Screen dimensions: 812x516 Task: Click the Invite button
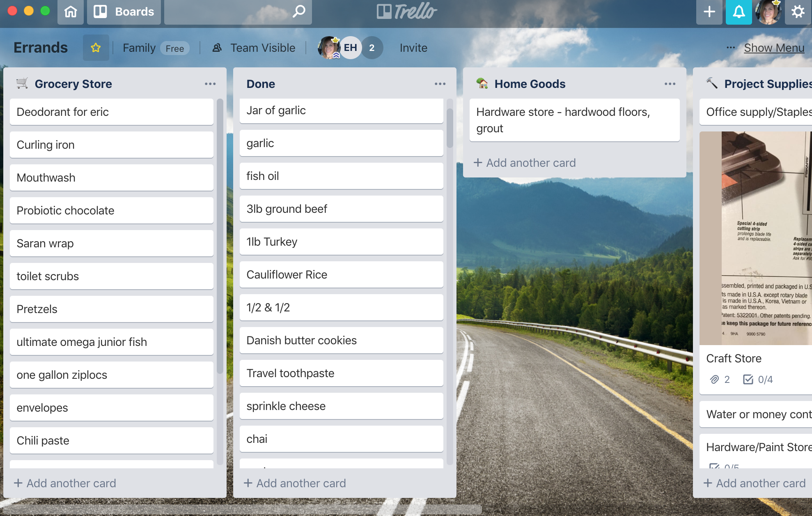pyautogui.click(x=413, y=48)
